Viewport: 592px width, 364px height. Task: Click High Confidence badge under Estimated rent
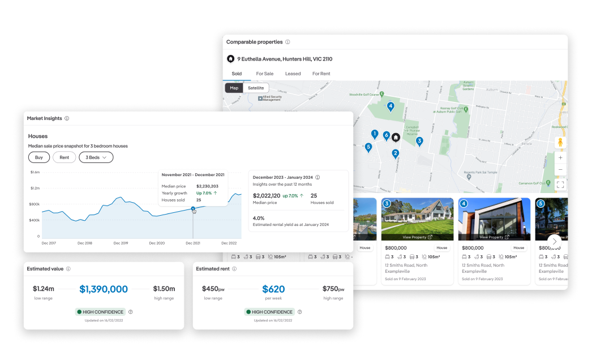[x=269, y=312]
